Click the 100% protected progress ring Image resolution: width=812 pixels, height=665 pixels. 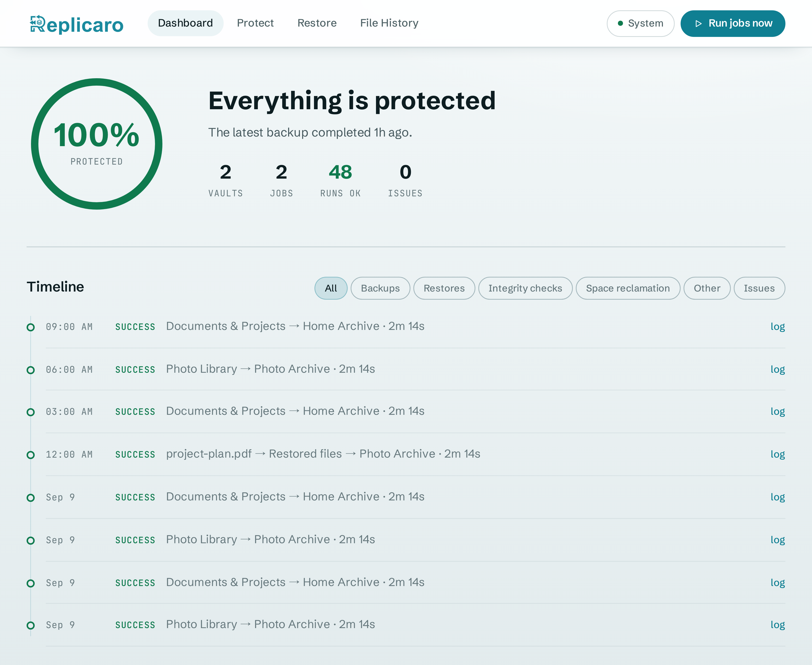(x=96, y=144)
